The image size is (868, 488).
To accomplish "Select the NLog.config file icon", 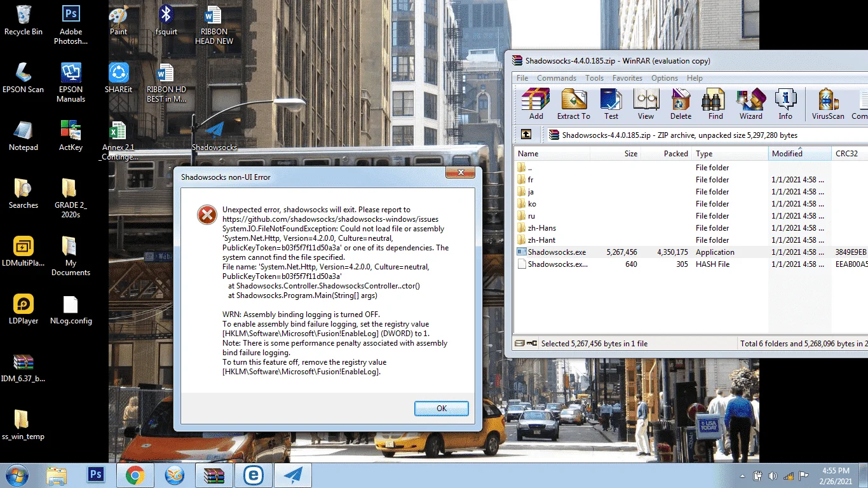I will (x=71, y=309).
